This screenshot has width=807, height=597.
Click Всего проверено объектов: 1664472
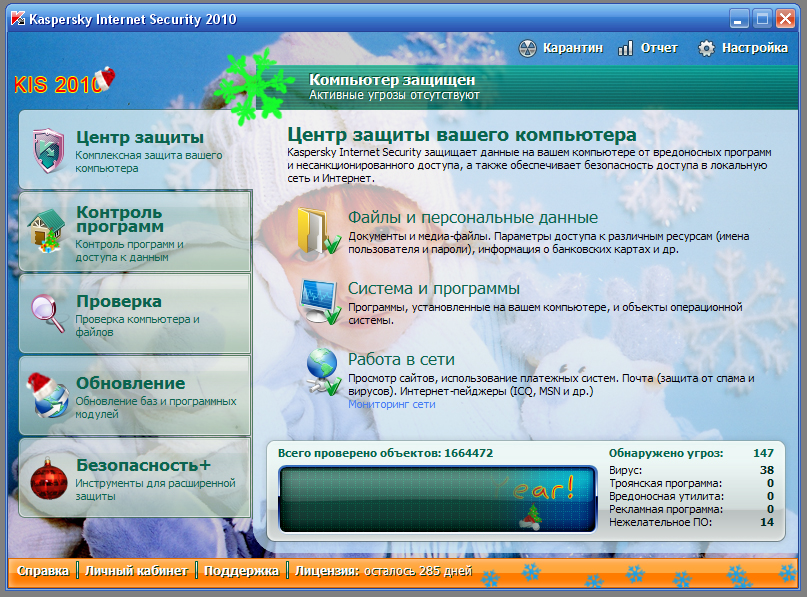pos(385,453)
